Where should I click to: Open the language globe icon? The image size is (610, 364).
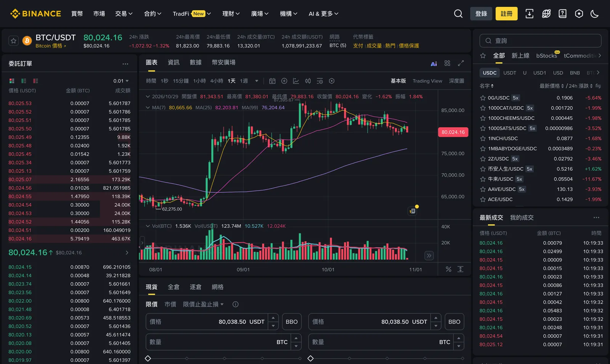546,14
